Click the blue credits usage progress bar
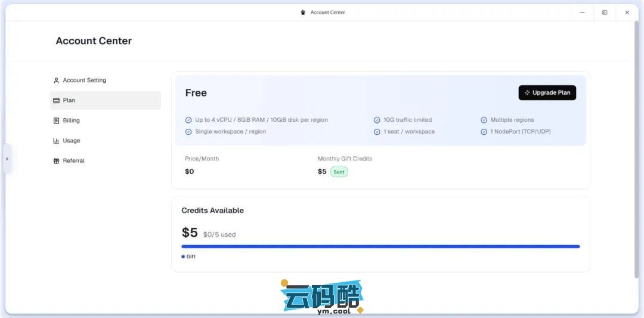The image size is (644, 318). point(380,246)
